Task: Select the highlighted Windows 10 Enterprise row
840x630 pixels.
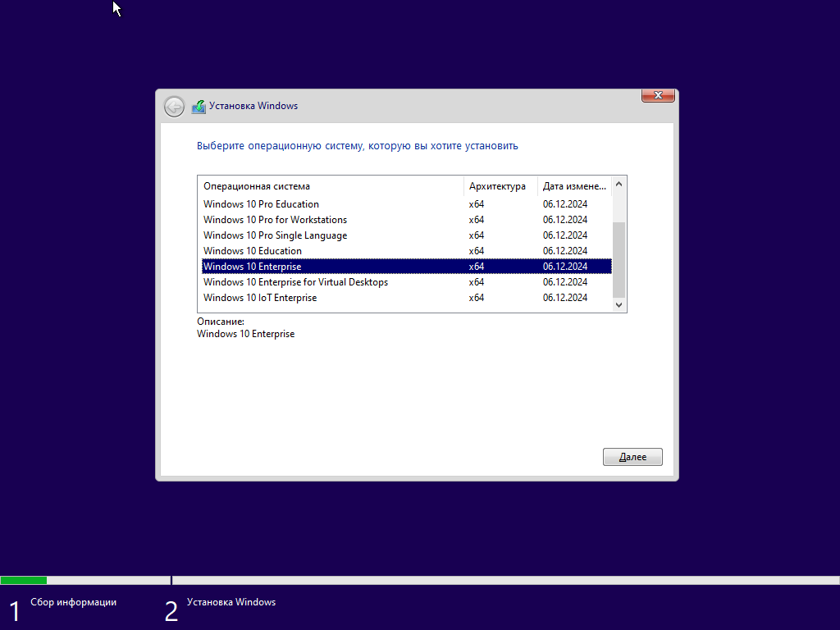Action: (407, 267)
